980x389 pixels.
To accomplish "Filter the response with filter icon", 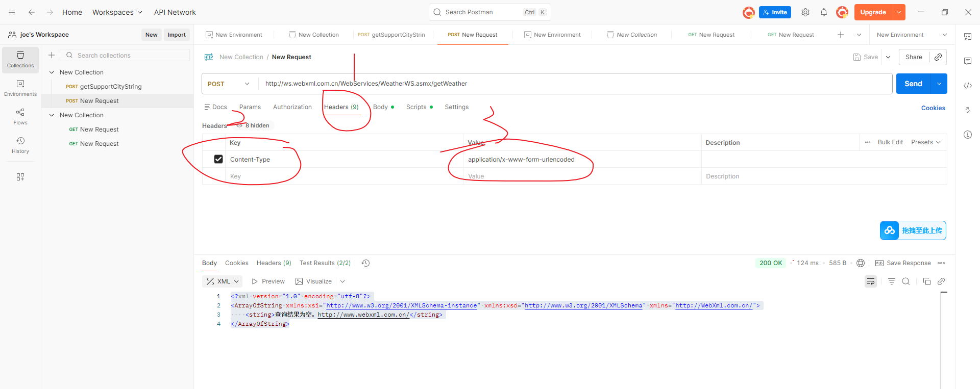I will point(892,281).
